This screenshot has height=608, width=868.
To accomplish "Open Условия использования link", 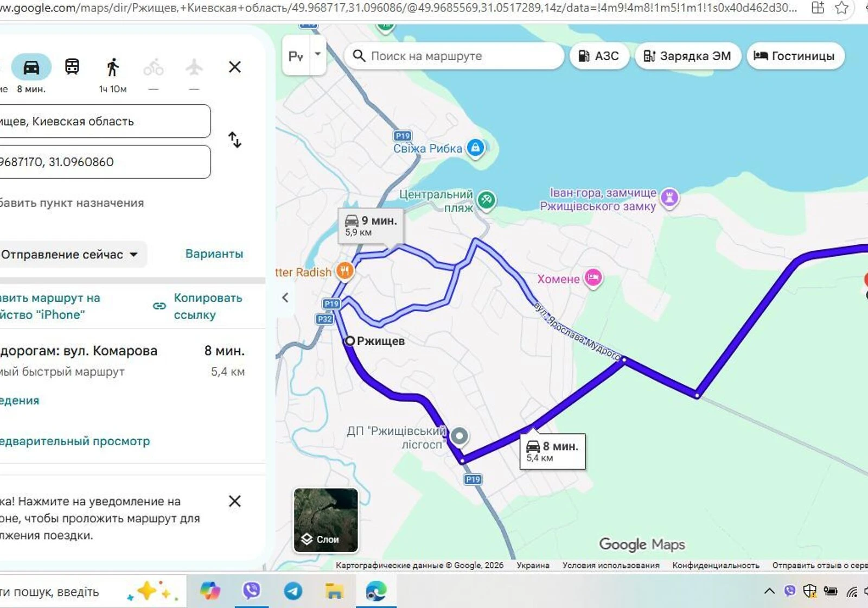I will (611, 565).
